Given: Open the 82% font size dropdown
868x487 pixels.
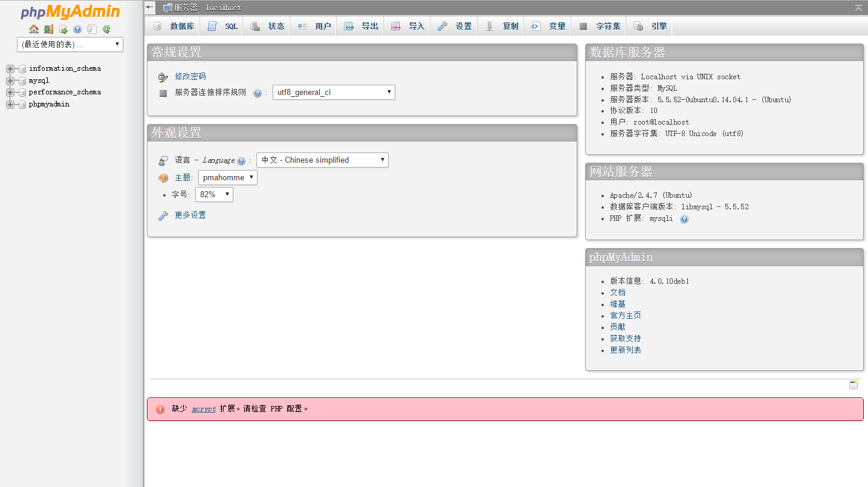Looking at the screenshot, I should 214,194.
